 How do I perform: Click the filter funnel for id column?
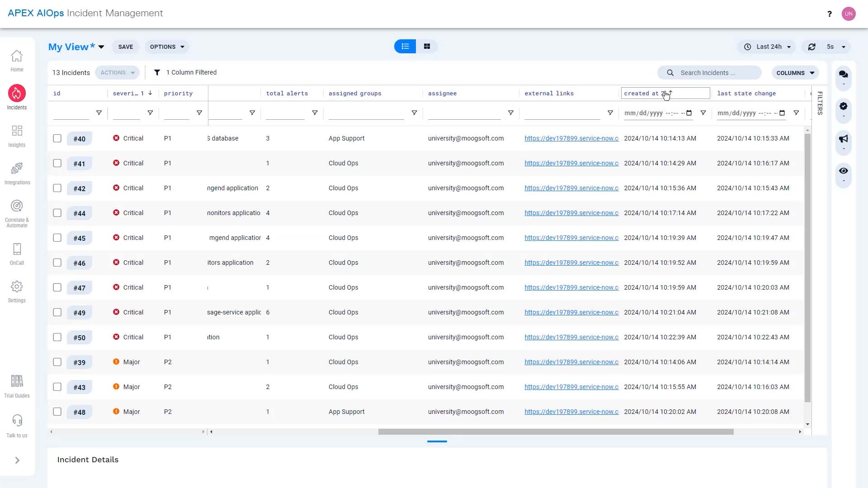[99, 113]
